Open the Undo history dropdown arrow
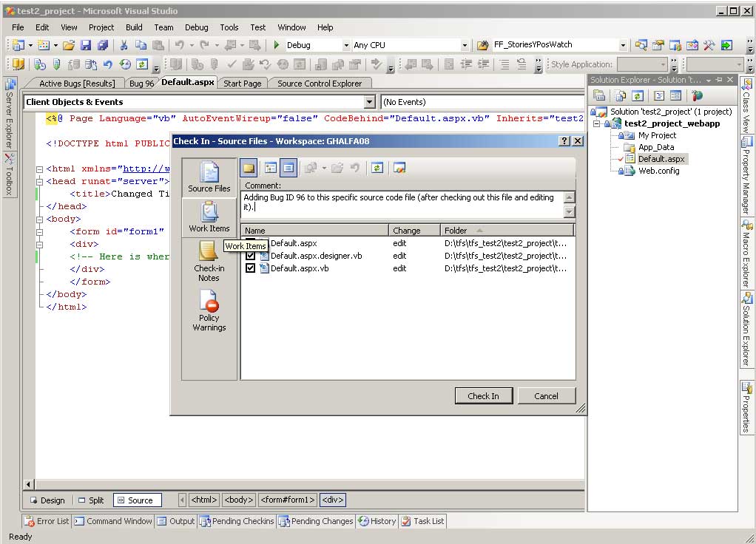This screenshot has width=756, height=544. [192, 45]
